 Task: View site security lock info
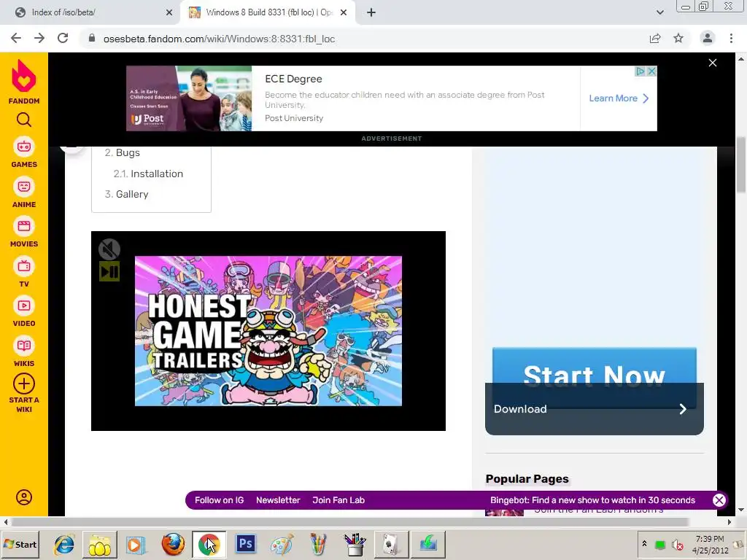pyautogui.click(x=92, y=38)
